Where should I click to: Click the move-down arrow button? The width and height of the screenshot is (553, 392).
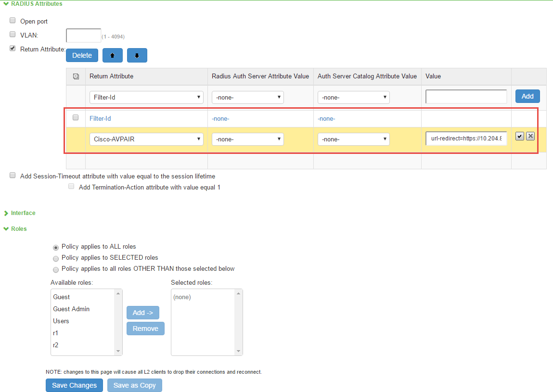[137, 55]
